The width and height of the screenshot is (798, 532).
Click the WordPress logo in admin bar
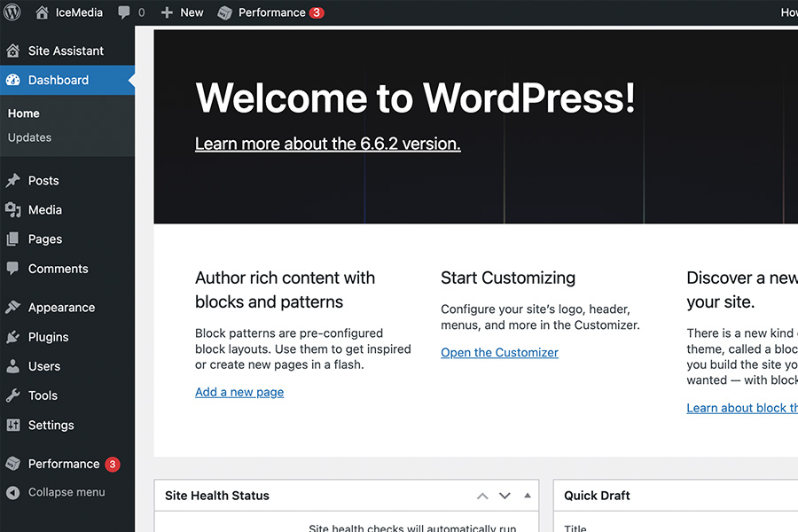tap(12, 12)
